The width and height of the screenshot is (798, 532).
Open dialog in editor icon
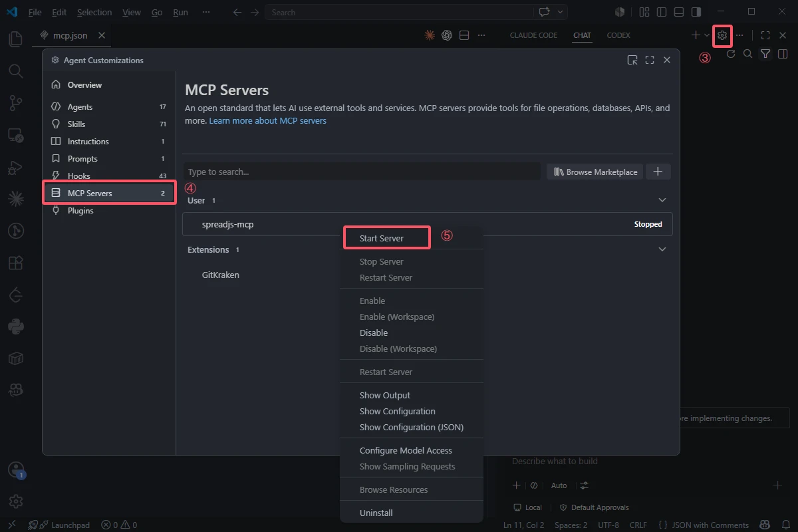632,60
